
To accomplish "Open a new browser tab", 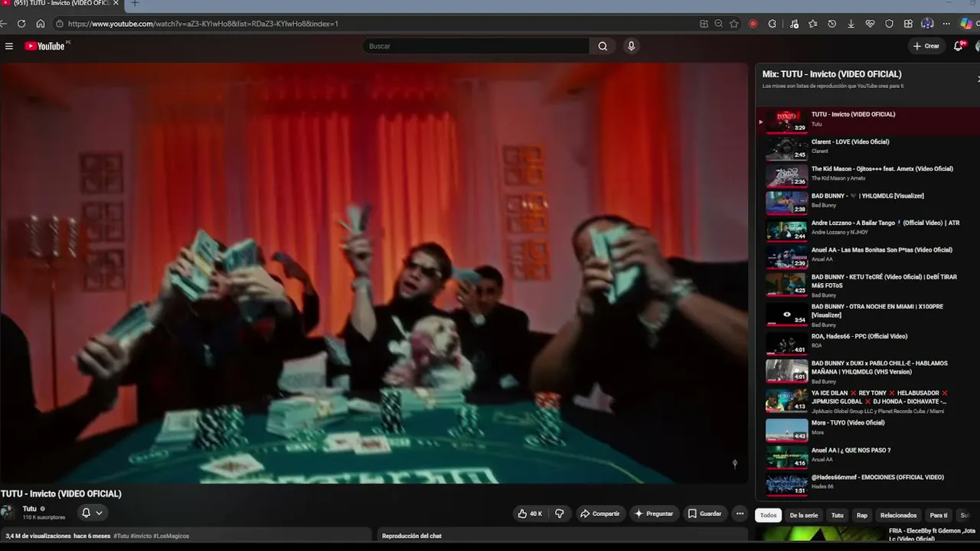I will 135,4.
